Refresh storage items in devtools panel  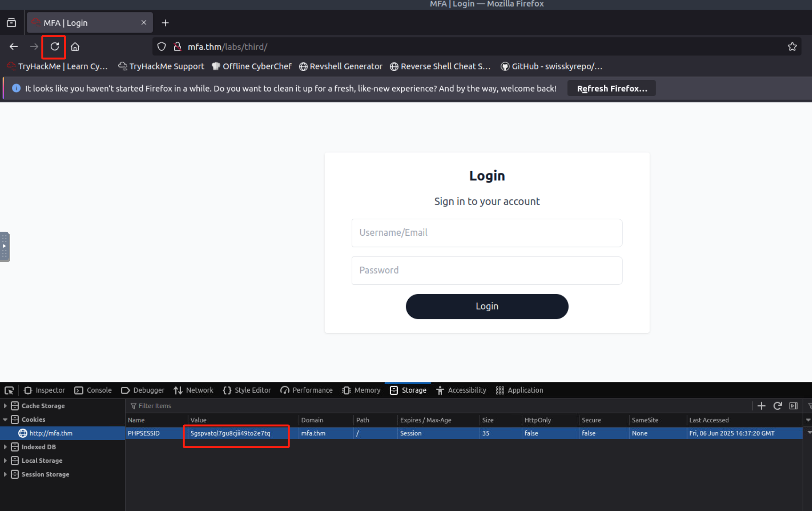point(777,406)
